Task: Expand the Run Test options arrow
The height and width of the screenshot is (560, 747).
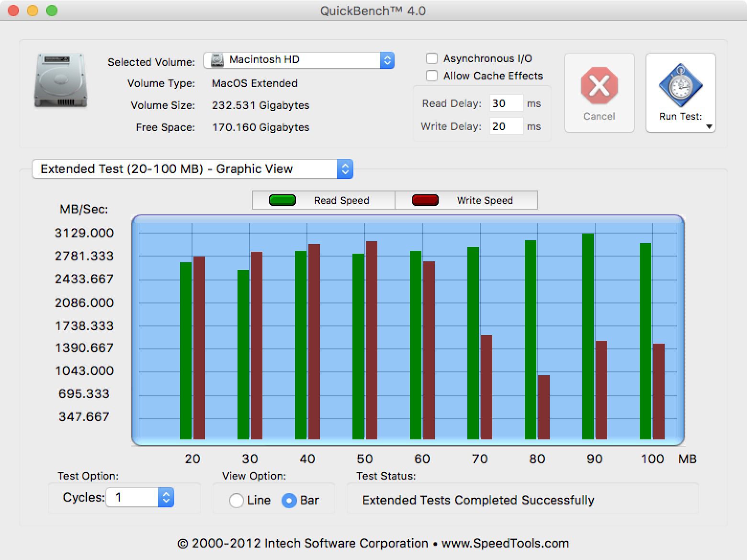Action: click(x=709, y=127)
